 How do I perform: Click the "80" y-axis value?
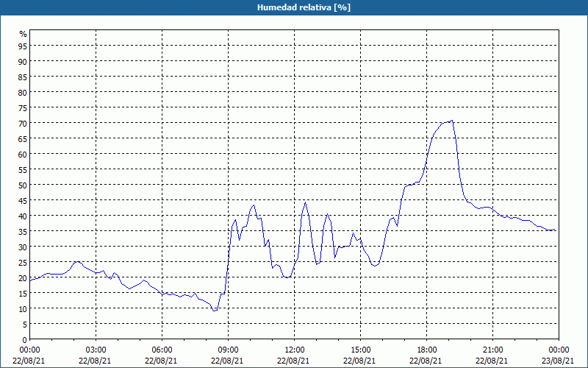[x=23, y=93]
